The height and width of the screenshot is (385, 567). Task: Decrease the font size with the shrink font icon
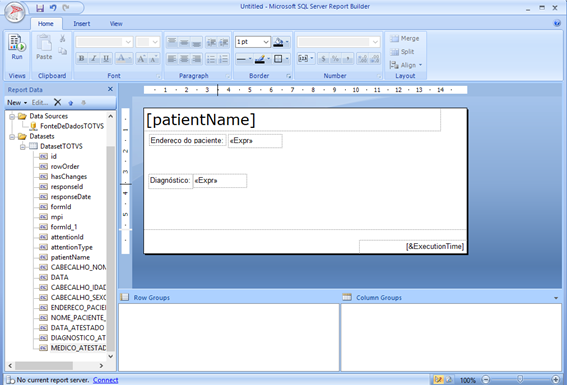[x=154, y=58]
